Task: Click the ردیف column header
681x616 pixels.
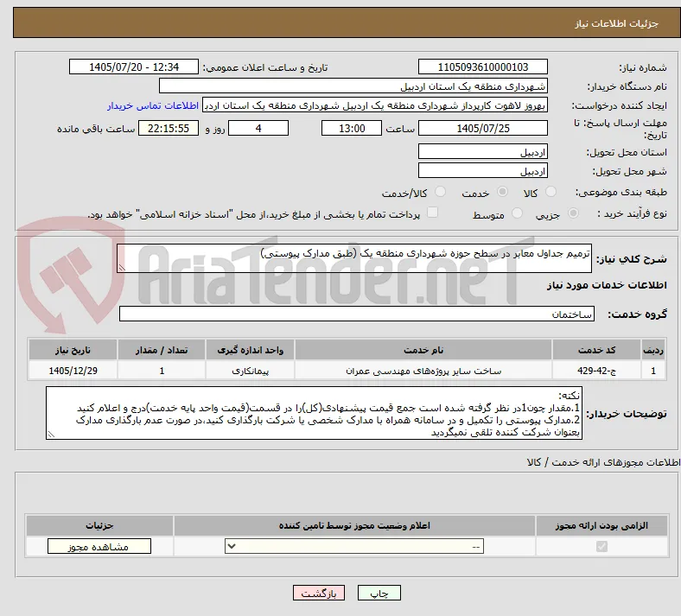Action: click(653, 350)
